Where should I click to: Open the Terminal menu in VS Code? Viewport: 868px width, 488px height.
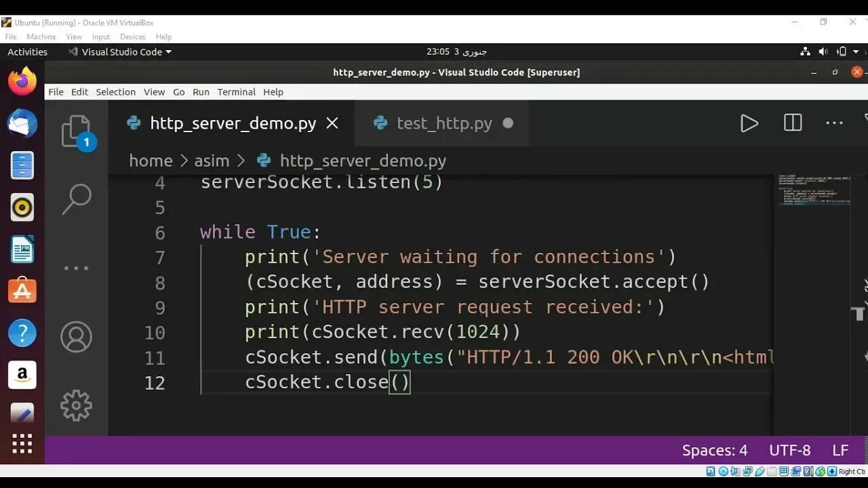point(236,92)
